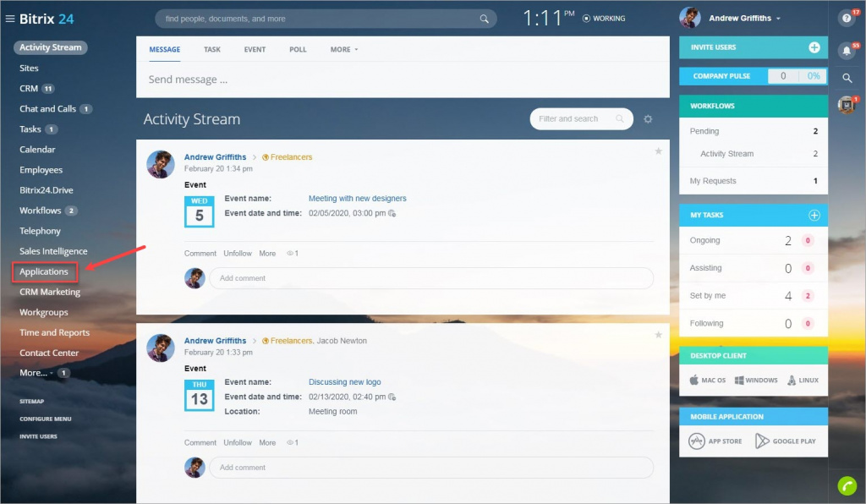Download Mac OS desktop client
This screenshot has height=504, width=866.
[708, 380]
